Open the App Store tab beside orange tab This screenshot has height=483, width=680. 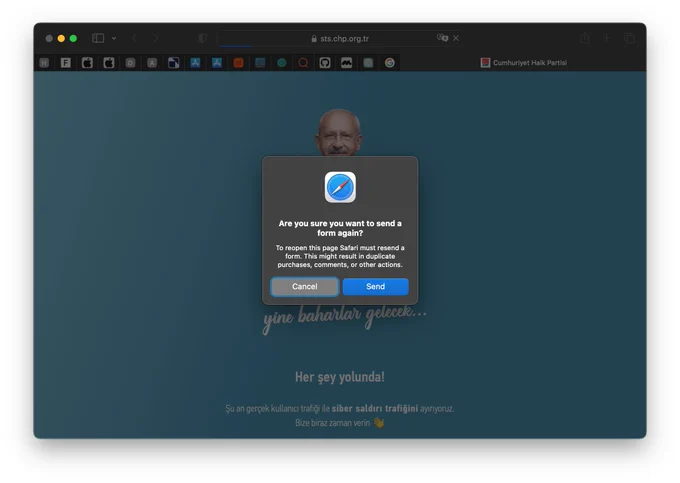pyautogui.click(x=217, y=63)
